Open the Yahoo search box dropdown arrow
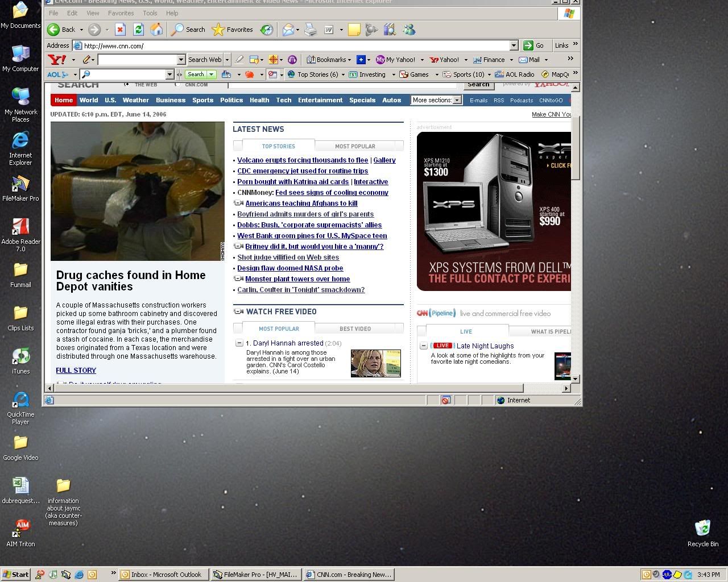 [181, 60]
